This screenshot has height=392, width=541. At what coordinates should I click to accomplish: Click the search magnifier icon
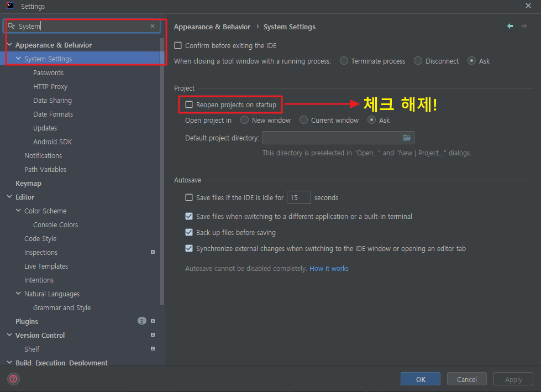(11, 25)
